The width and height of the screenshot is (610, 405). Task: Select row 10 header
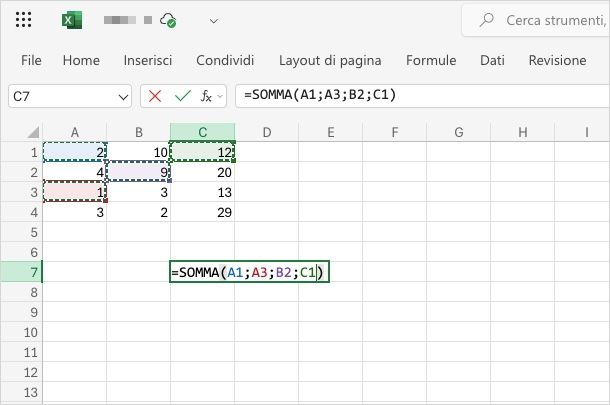(x=21, y=332)
